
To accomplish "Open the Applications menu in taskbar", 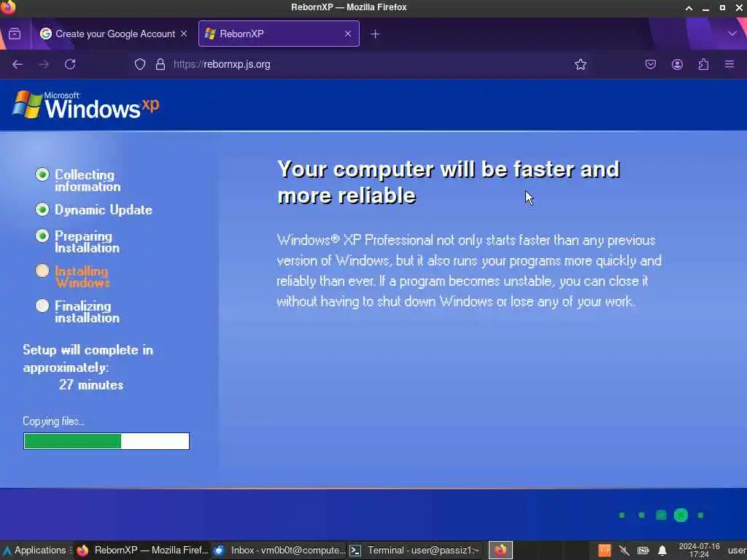I will [x=37, y=551].
